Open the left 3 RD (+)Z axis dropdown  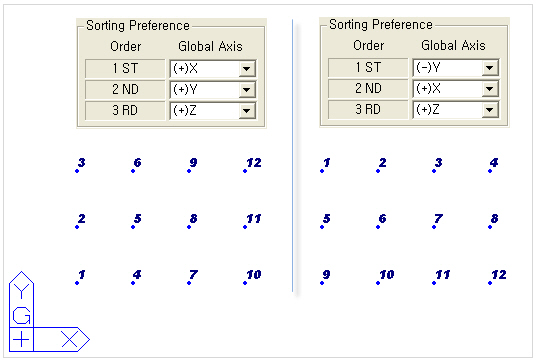click(246, 111)
